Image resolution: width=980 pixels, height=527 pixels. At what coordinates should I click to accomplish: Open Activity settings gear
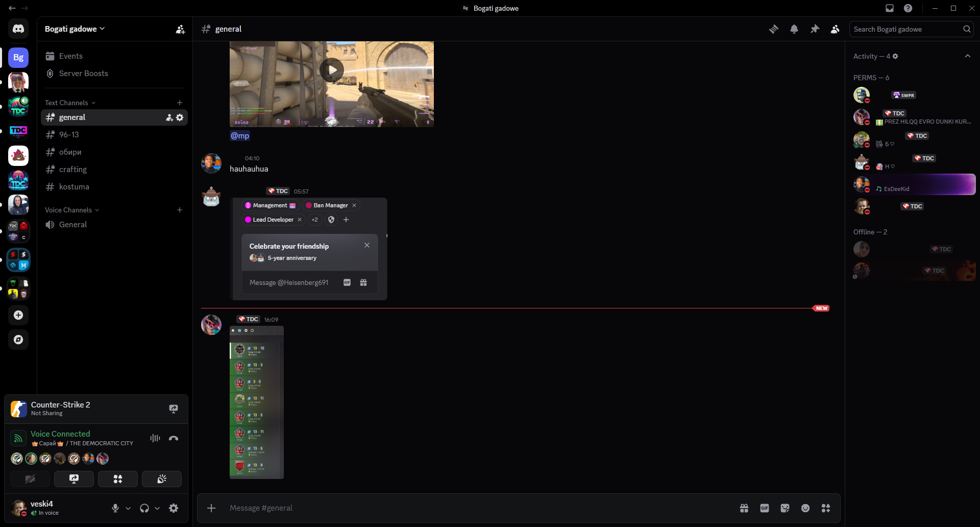(x=895, y=56)
